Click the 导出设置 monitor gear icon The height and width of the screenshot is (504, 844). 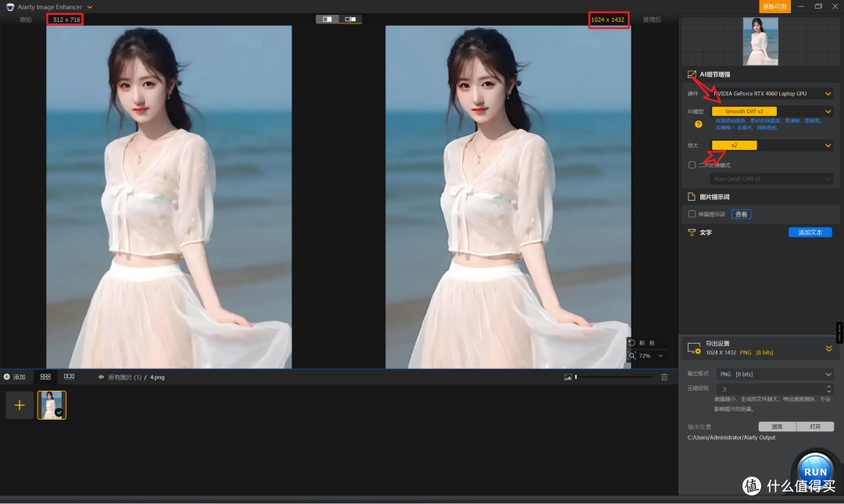(695, 349)
